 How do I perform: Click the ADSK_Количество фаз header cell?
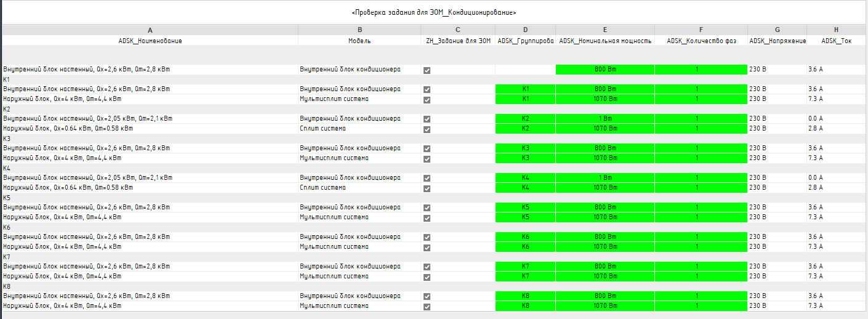click(x=701, y=41)
